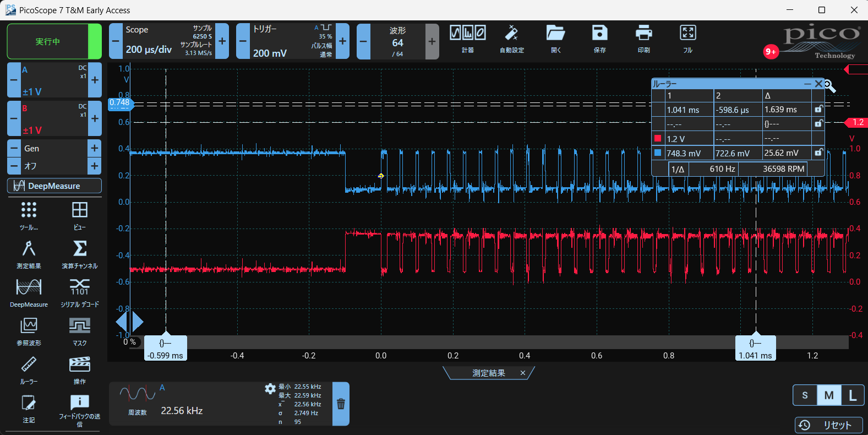The width and height of the screenshot is (868, 435).
Task: Open 操作 actions tool
Action: [80, 369]
